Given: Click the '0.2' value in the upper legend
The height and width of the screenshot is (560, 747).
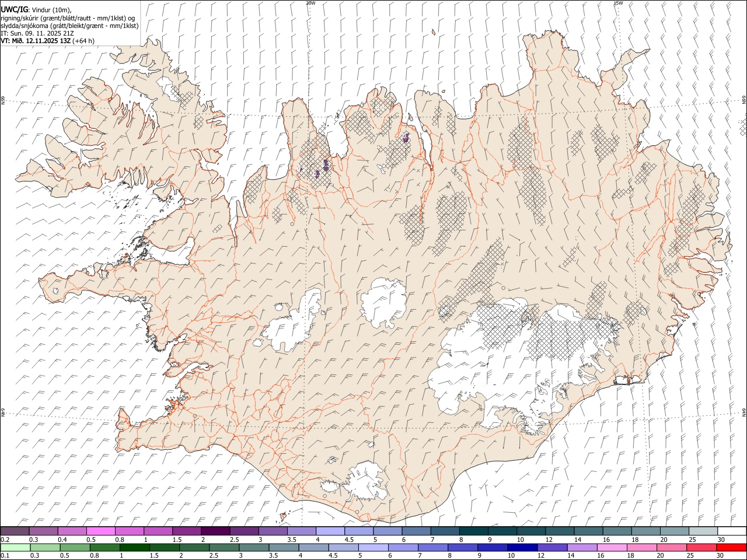Looking at the screenshot, I should coord(5,540).
